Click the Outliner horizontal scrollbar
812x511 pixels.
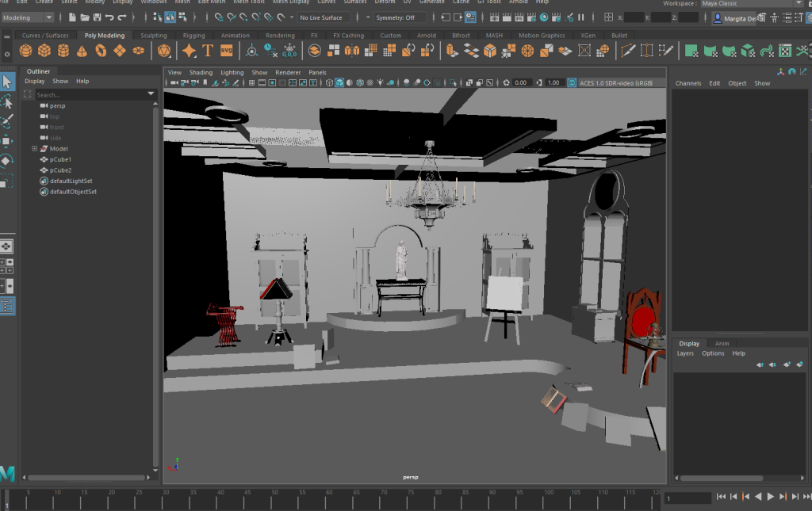[87, 478]
